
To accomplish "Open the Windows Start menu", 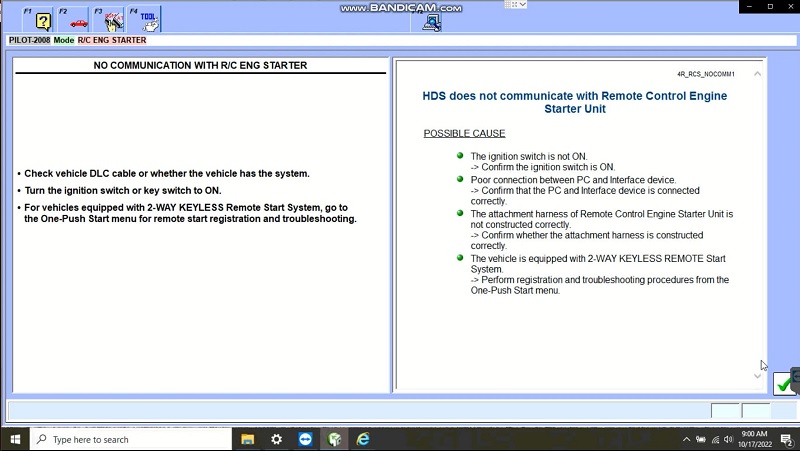I will coord(15,439).
